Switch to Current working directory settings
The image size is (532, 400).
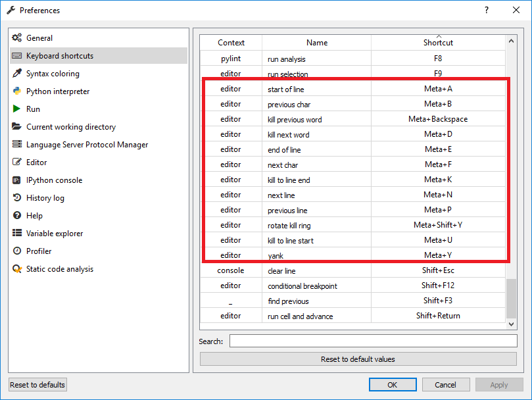click(x=99, y=127)
